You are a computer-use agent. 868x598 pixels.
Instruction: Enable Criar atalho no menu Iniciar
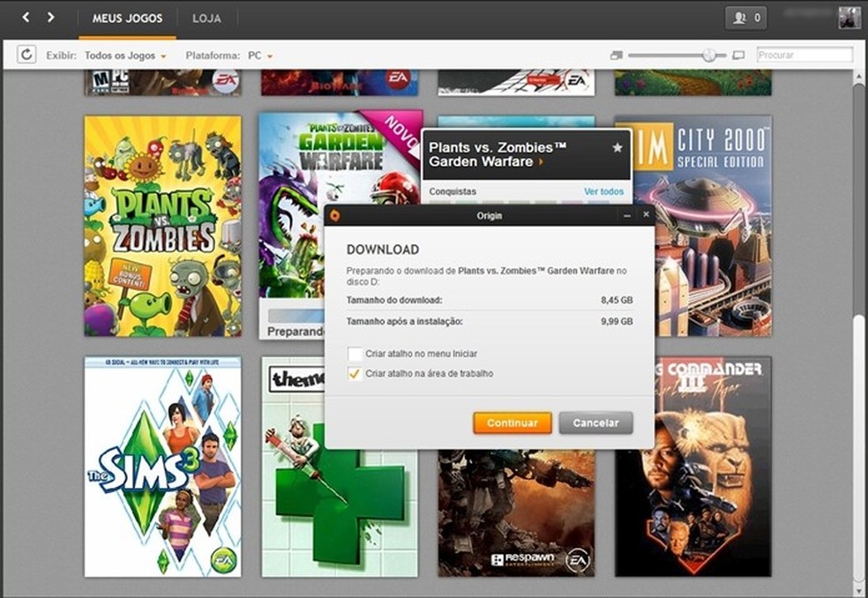click(355, 354)
